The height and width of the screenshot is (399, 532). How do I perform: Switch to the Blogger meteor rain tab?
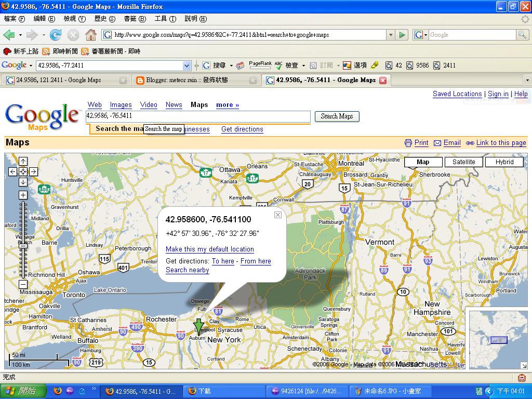(x=196, y=81)
